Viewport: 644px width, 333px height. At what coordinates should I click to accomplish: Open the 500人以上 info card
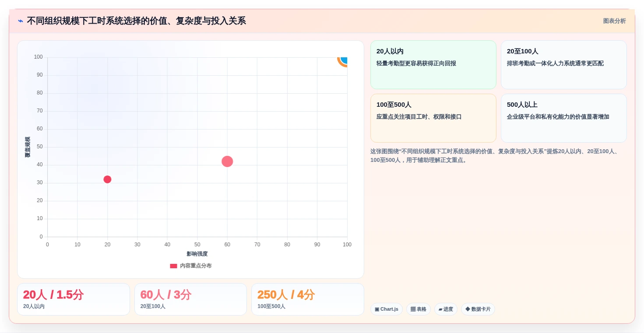[x=563, y=118]
